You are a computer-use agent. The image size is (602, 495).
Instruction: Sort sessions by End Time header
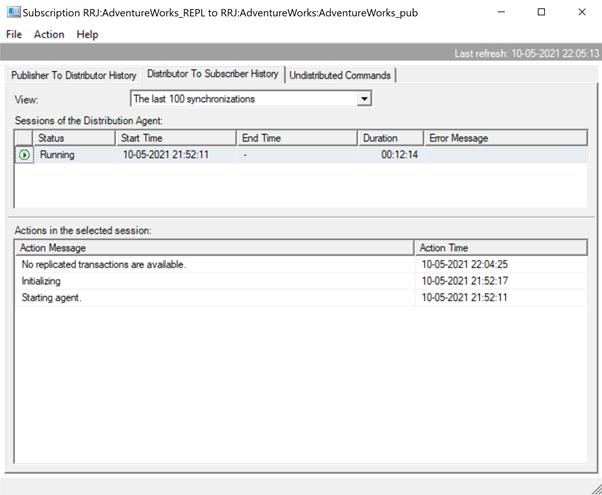(x=297, y=138)
